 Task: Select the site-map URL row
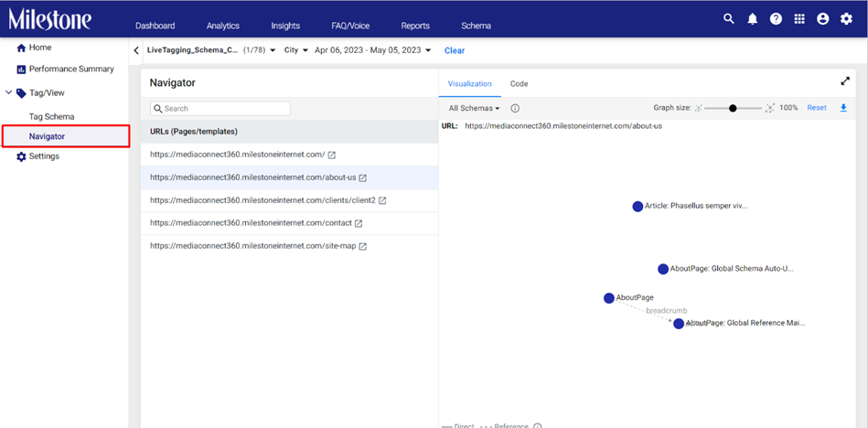click(x=290, y=246)
